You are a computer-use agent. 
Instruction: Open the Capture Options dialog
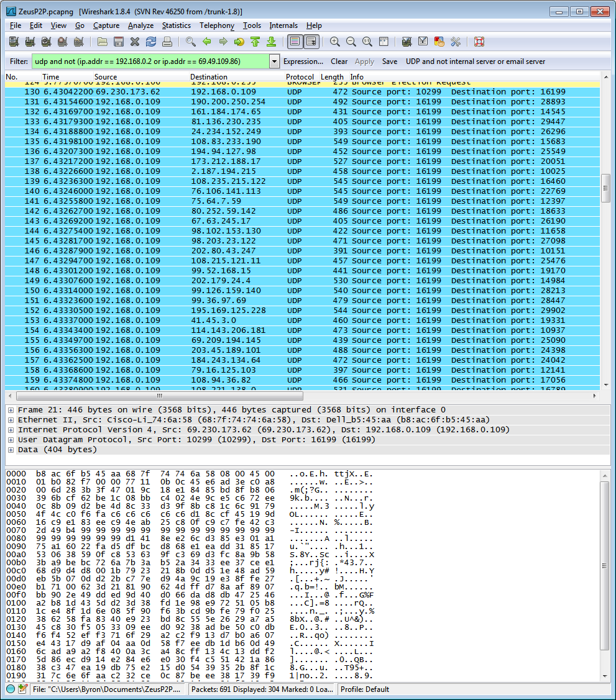pyautogui.click(x=30, y=42)
